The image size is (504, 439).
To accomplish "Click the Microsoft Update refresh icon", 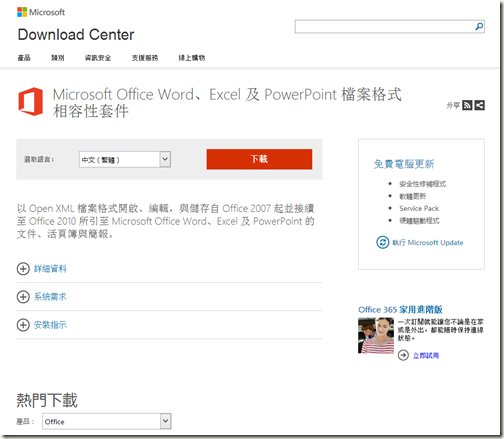I will [x=382, y=242].
